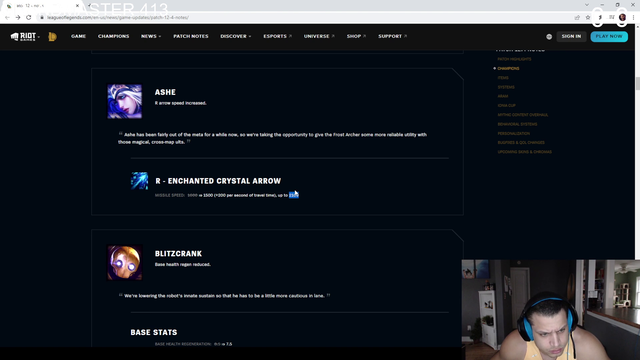Image resolution: width=640 pixels, height=360 pixels.
Task: Jump to Behavioral Systems section
Action: coord(517,124)
